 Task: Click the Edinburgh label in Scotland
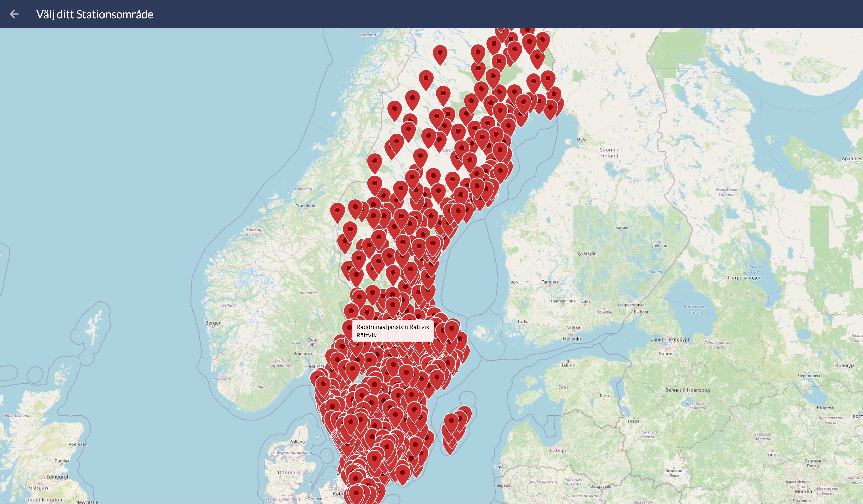tap(58, 477)
